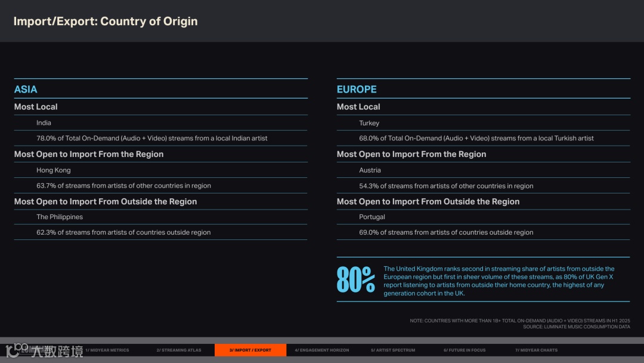The height and width of the screenshot is (363, 644).
Task: Select the highlighted 3/ Import / Export tab
Action: (250, 350)
